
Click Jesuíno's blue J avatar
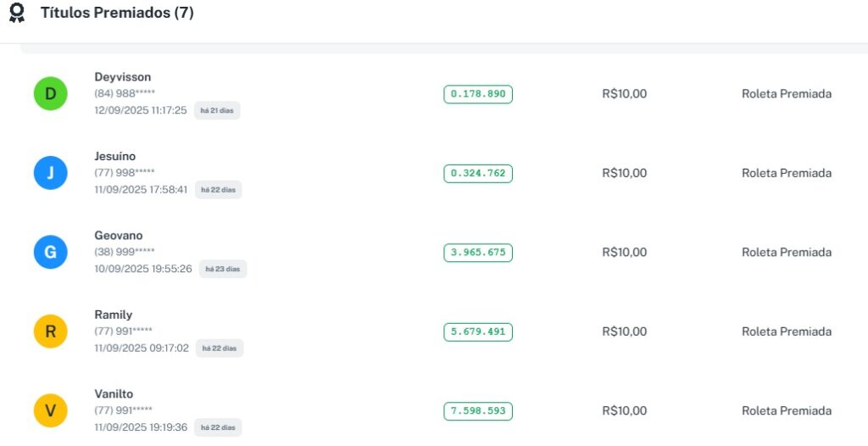tap(50, 173)
